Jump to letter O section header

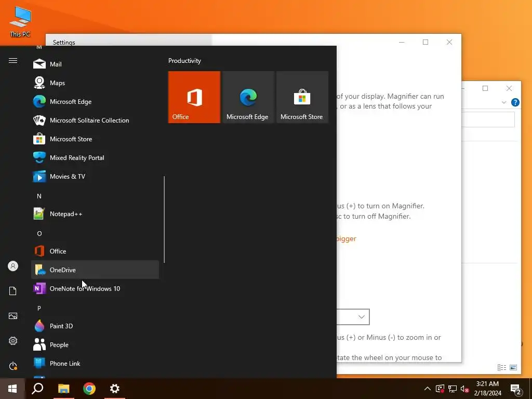tap(39, 233)
